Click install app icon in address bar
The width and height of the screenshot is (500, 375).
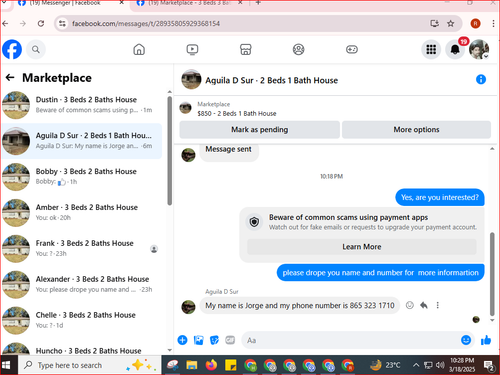434,23
